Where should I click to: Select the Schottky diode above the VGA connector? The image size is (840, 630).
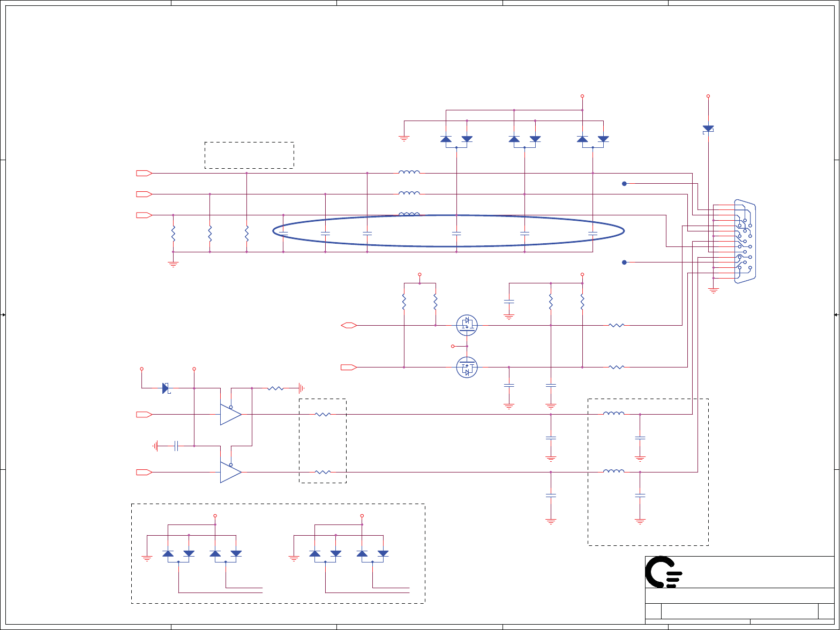708,129
